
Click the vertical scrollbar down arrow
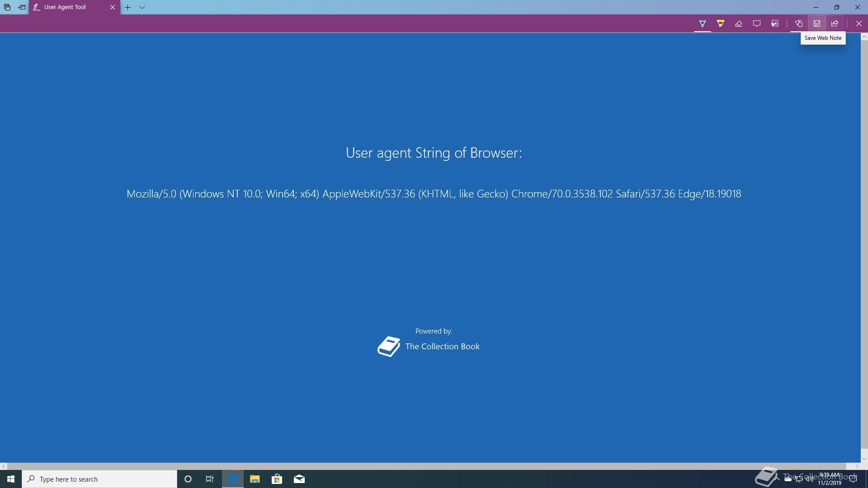pos(864,459)
